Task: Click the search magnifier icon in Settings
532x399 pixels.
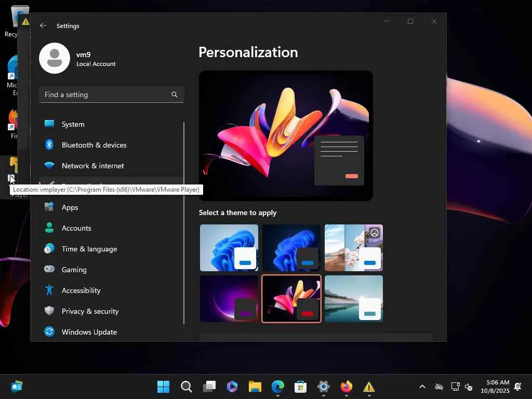Action: point(175,95)
